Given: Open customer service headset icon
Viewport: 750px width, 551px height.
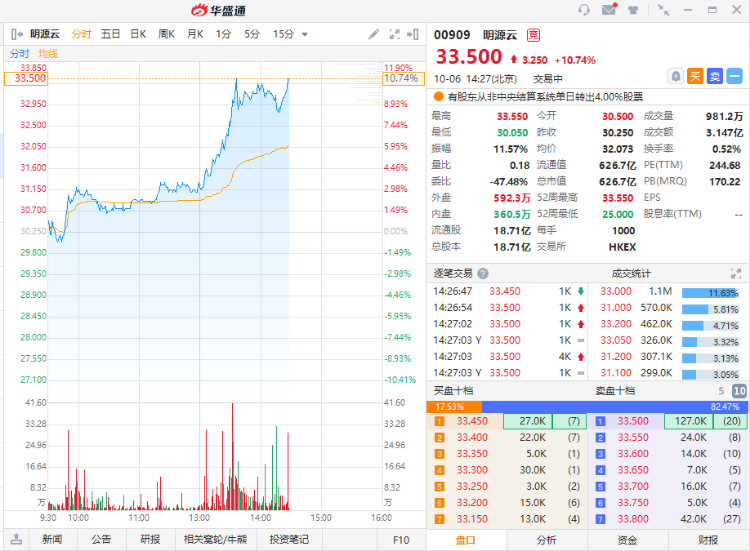Looking at the screenshot, I should tap(584, 10).
